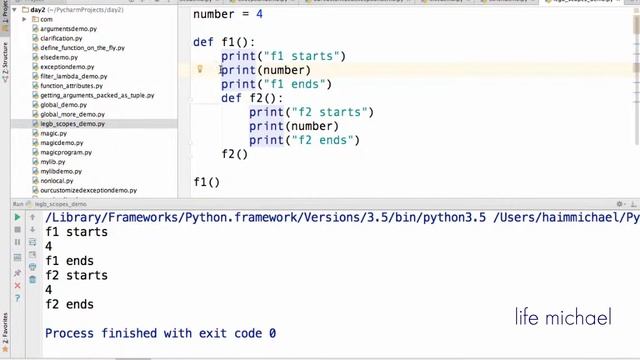
Task: Click the Up the Stack Trace arrow icon
Action: tap(33, 217)
